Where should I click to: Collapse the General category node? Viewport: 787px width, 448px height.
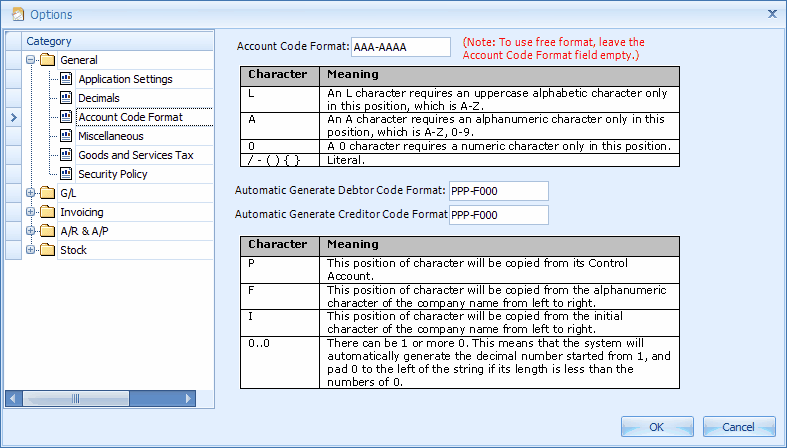click(x=31, y=60)
